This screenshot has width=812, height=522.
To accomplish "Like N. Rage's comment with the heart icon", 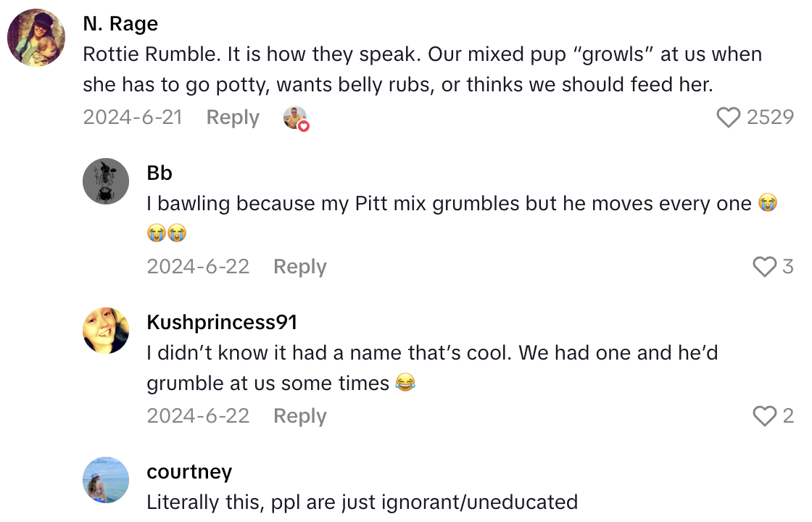I will tap(729, 117).
